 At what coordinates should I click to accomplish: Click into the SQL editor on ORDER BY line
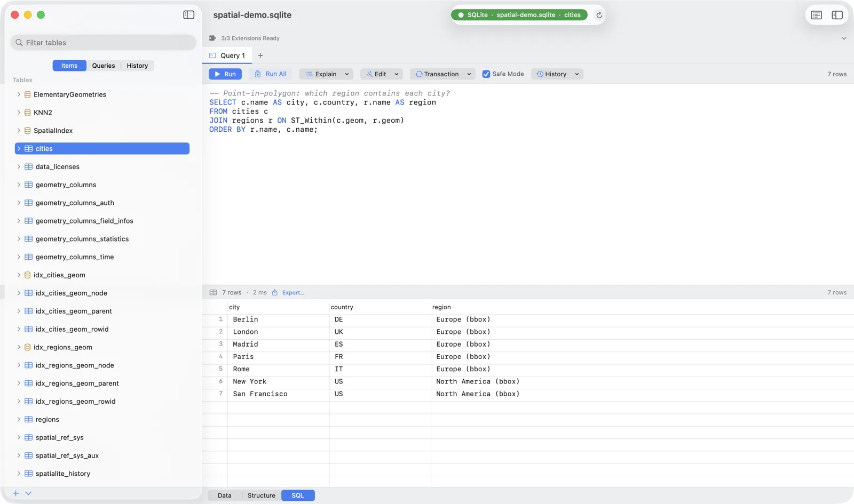coord(263,130)
